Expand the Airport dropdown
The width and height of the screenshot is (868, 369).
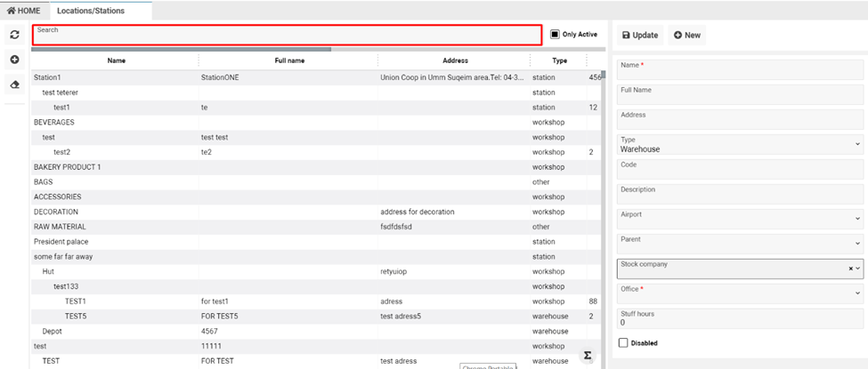click(739, 219)
